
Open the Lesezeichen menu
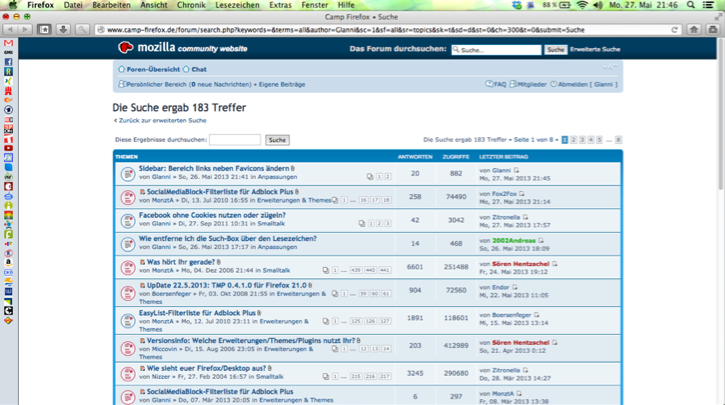238,5
